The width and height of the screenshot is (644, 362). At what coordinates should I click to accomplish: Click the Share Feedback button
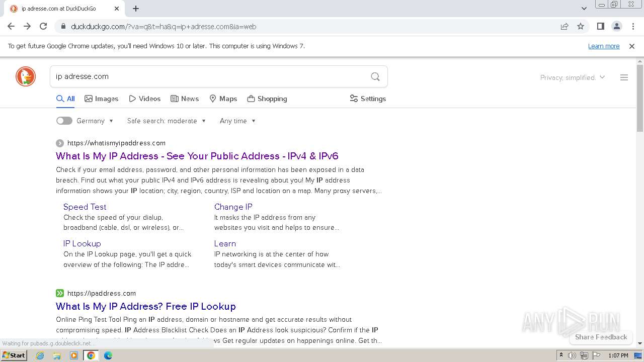click(x=601, y=337)
